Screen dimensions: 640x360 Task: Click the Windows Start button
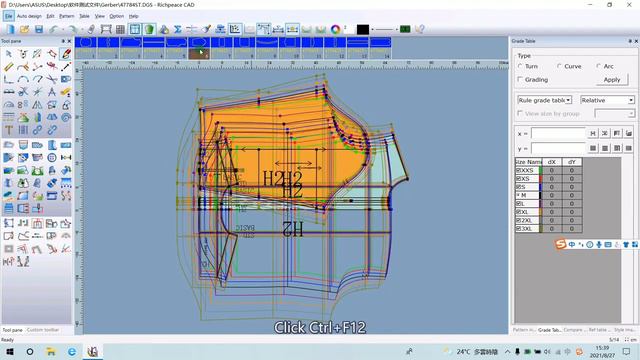click(10, 351)
